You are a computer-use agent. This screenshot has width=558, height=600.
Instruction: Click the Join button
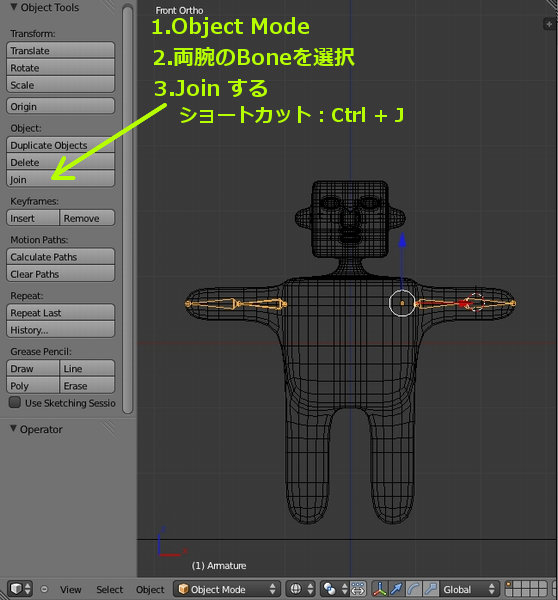pos(60,179)
